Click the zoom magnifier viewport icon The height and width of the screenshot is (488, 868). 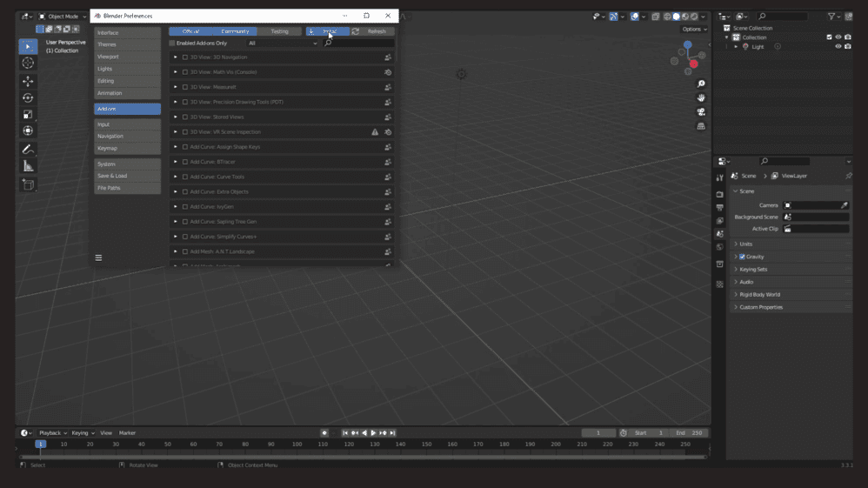pos(701,84)
